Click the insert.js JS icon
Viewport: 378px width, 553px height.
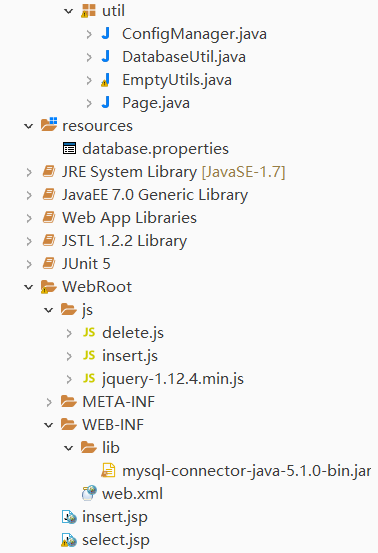(x=89, y=355)
